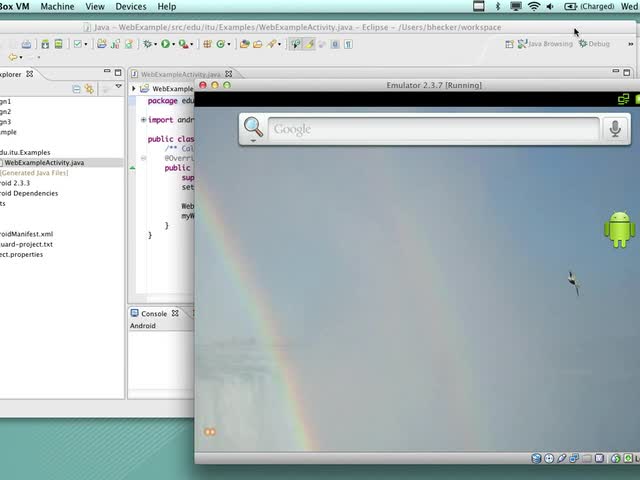Image resolution: width=640 pixels, height=480 pixels.
Task: Click Google search field in emulator
Action: [x=433, y=129]
